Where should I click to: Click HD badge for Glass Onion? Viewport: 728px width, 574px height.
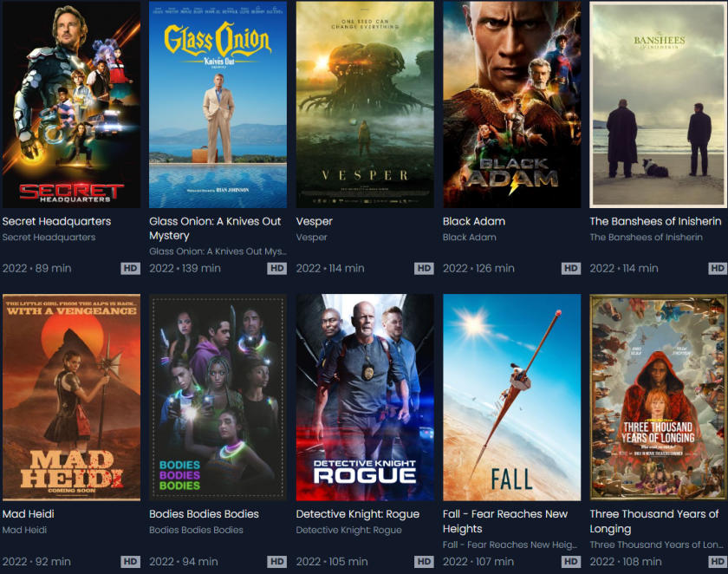pyautogui.click(x=277, y=269)
